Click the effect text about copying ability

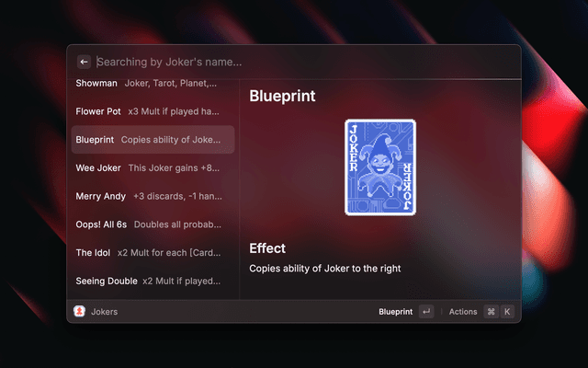pyautogui.click(x=324, y=269)
